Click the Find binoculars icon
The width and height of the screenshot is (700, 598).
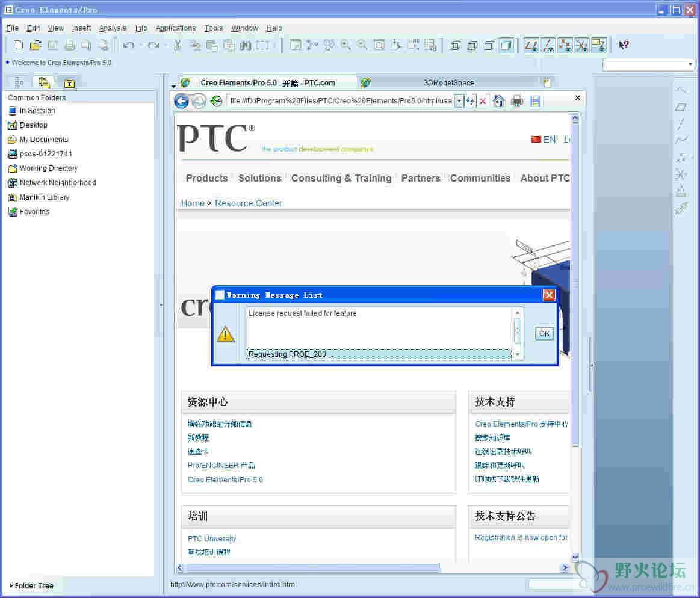click(246, 45)
